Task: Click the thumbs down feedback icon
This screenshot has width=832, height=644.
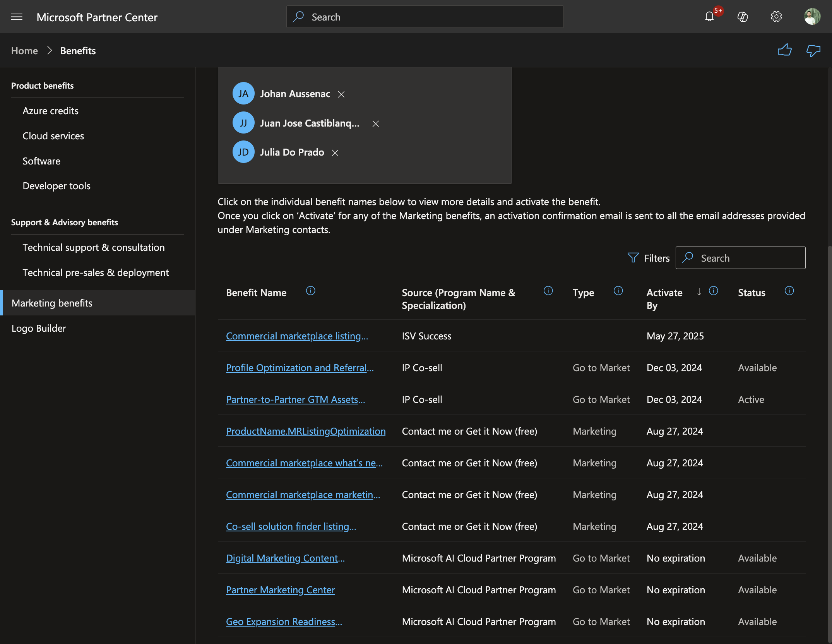Action: [x=813, y=50]
